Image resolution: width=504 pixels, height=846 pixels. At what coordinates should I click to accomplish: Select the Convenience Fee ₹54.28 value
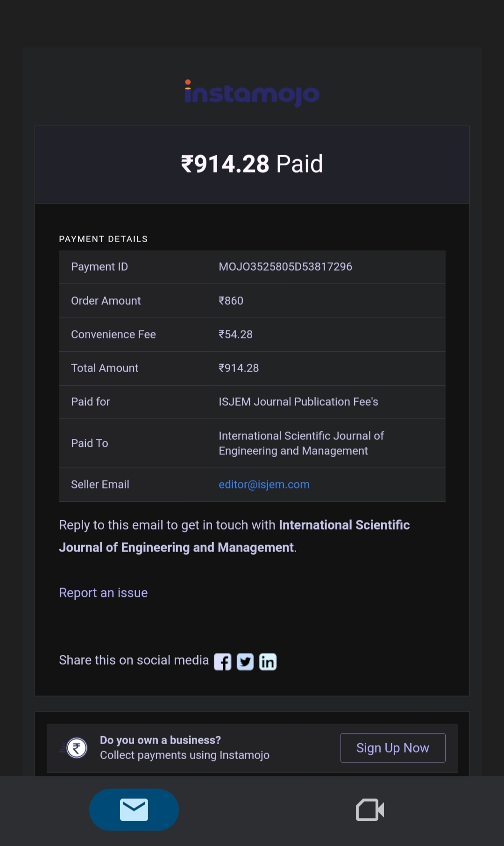point(235,335)
